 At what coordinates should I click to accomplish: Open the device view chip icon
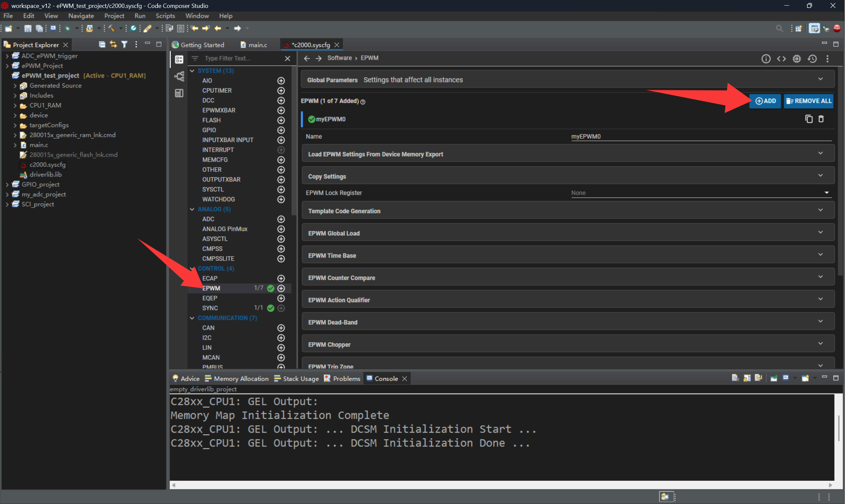pyautogui.click(x=797, y=59)
